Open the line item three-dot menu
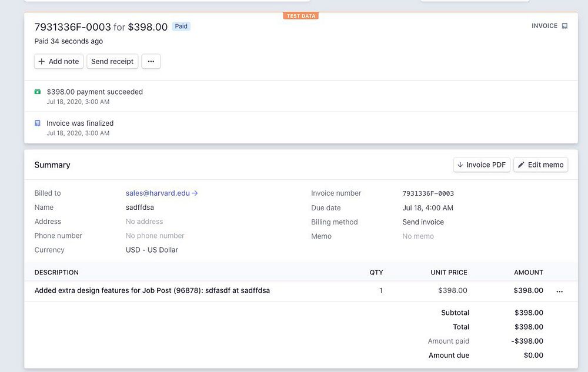588x372 pixels. (x=559, y=291)
